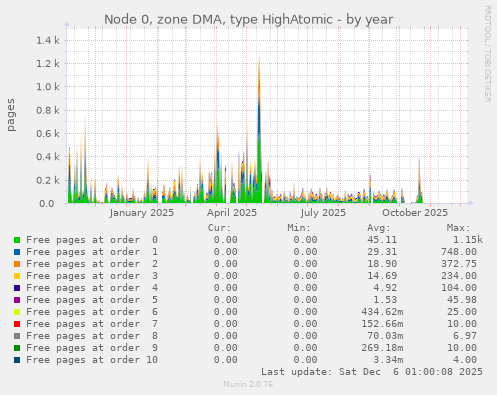Viewport: 497px width, 395px height.
Task: Click the 234.00 max value
Action: tap(459, 276)
